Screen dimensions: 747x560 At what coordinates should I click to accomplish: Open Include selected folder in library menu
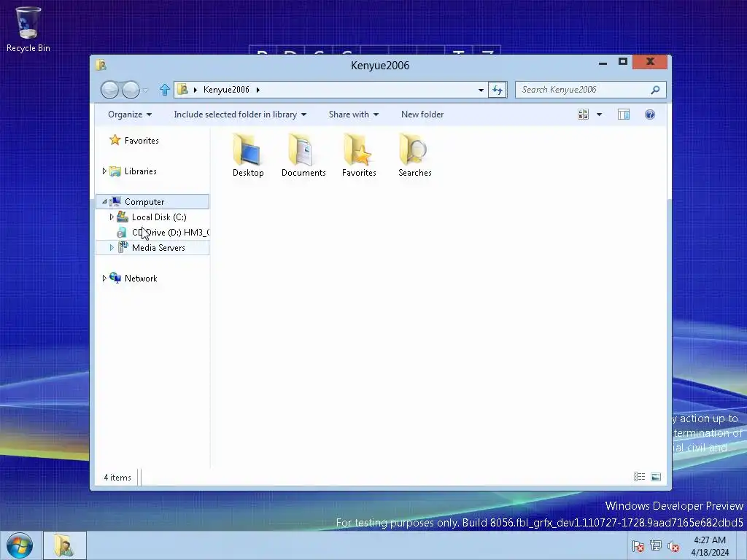click(x=240, y=114)
